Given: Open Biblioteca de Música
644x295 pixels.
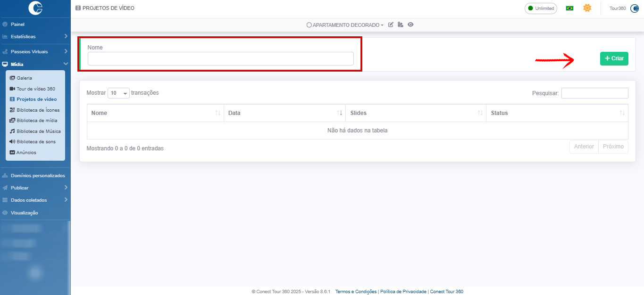Looking at the screenshot, I should click(x=38, y=131).
